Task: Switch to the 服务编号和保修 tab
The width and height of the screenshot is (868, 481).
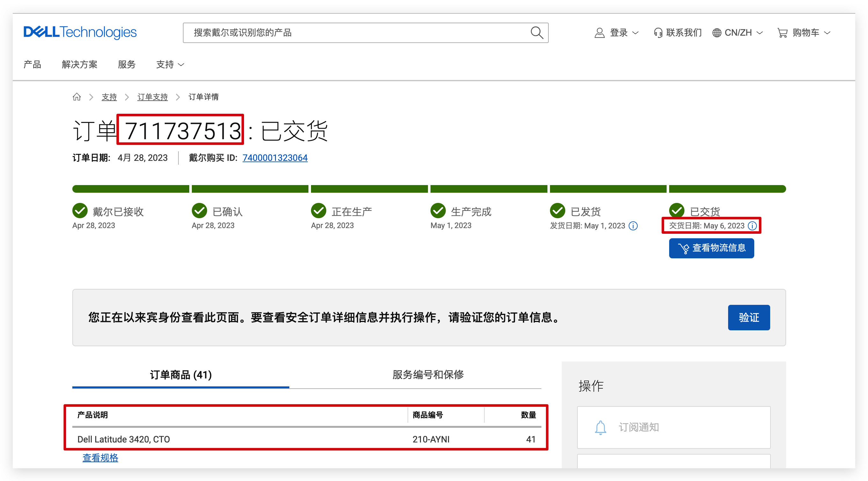Action: click(428, 375)
